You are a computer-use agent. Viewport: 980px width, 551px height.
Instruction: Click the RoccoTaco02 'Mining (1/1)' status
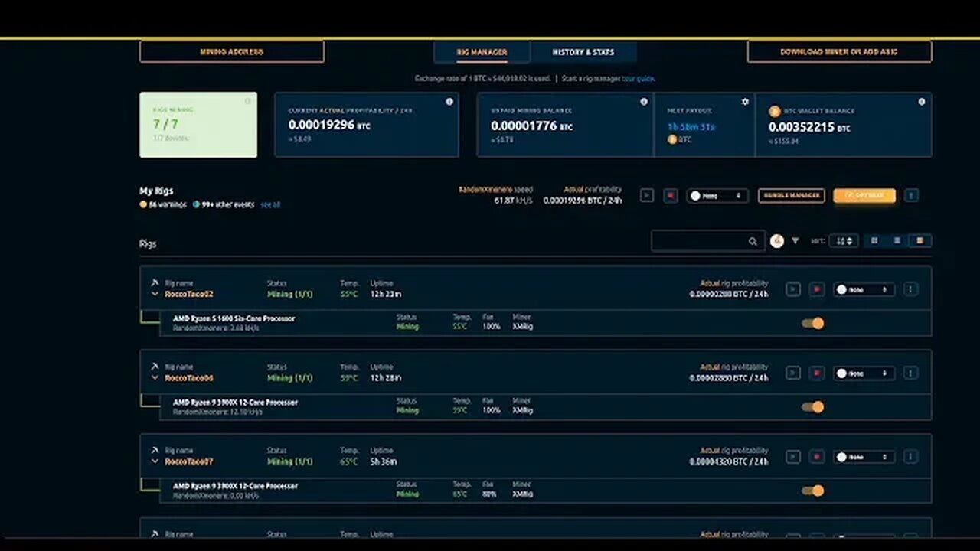290,294
